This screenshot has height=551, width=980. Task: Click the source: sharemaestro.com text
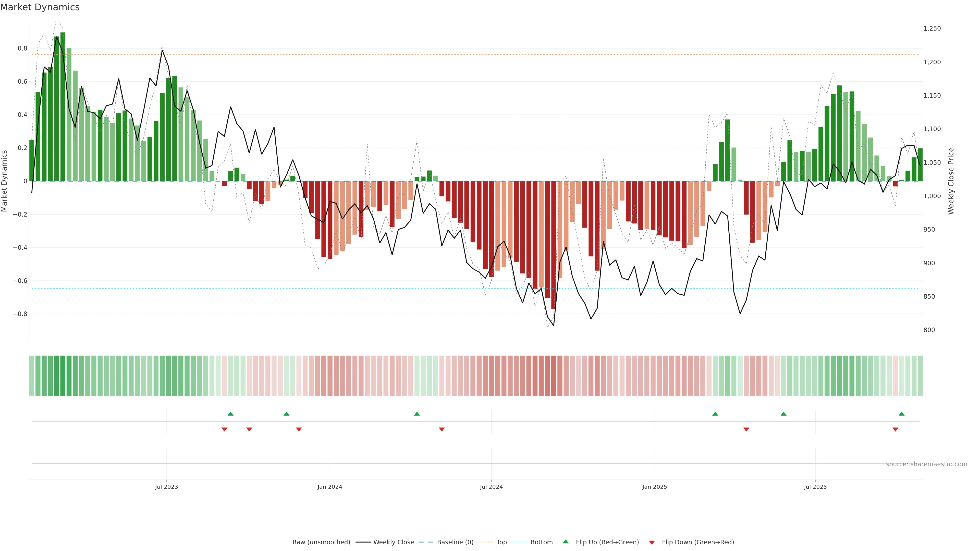926,464
